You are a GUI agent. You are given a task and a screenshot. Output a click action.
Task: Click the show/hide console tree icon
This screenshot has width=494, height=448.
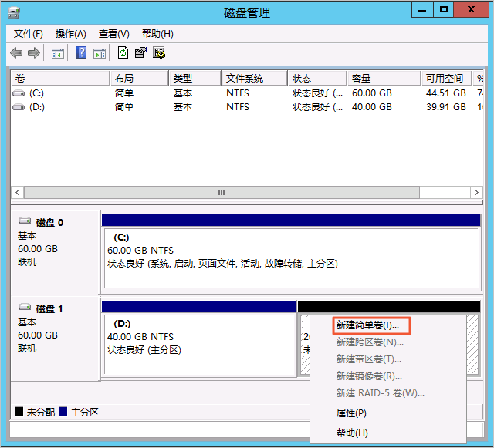tap(57, 52)
